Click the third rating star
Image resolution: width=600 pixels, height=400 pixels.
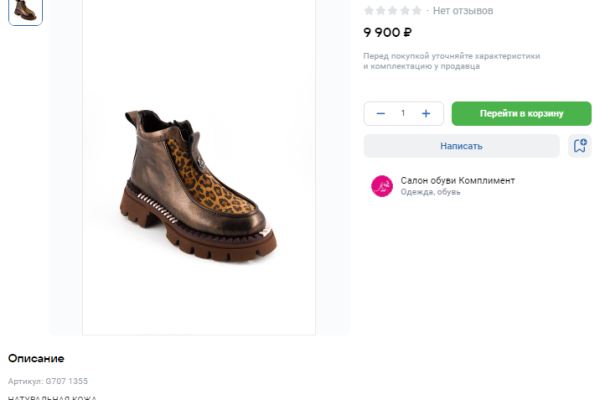click(393, 11)
